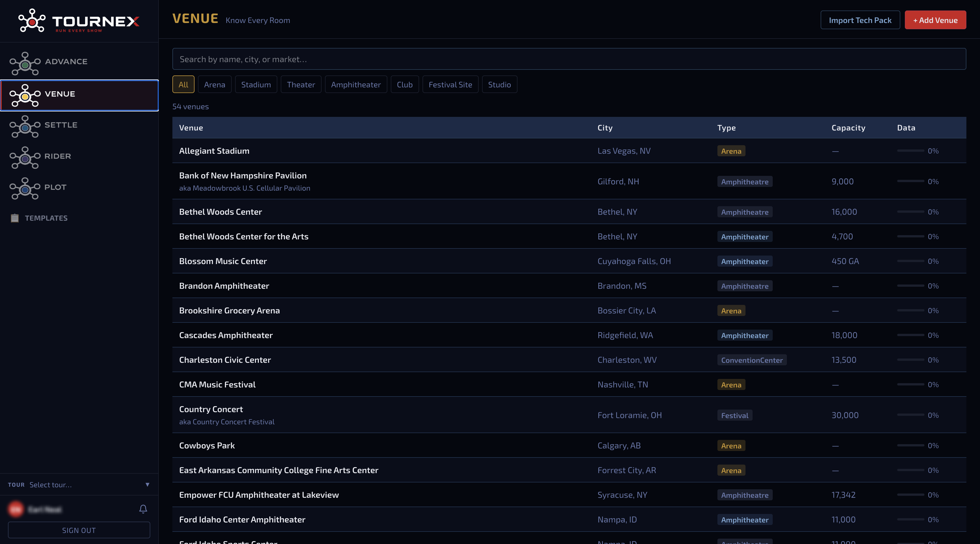Switch to the Venue sidebar item
This screenshot has height=544, width=980.
(79, 96)
